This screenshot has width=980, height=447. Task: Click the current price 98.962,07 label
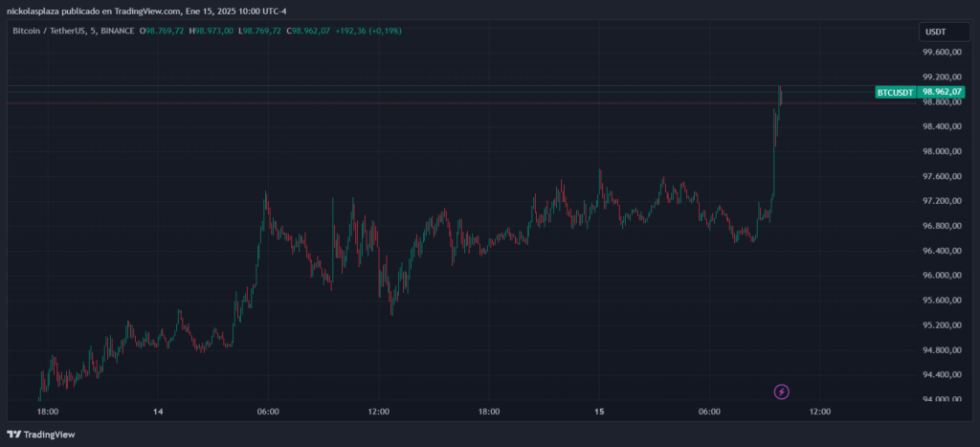pyautogui.click(x=942, y=92)
